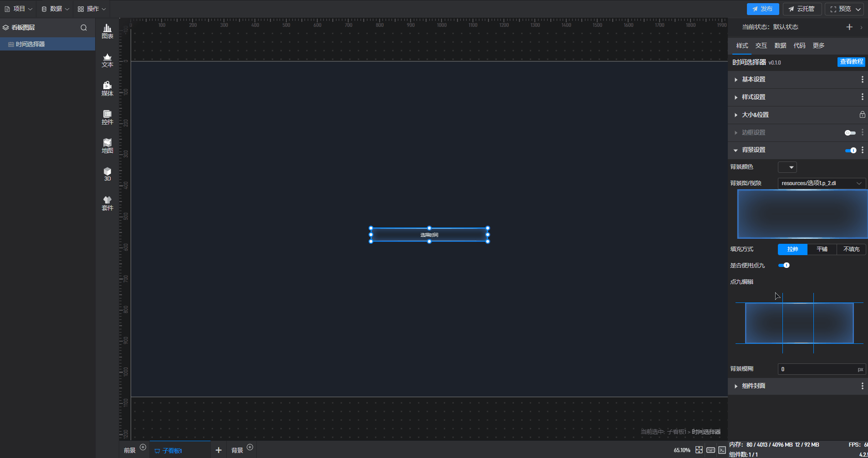Viewport: 868px width, 458px height.
Task: Click the background image preview thumbnail
Action: pyautogui.click(x=802, y=214)
